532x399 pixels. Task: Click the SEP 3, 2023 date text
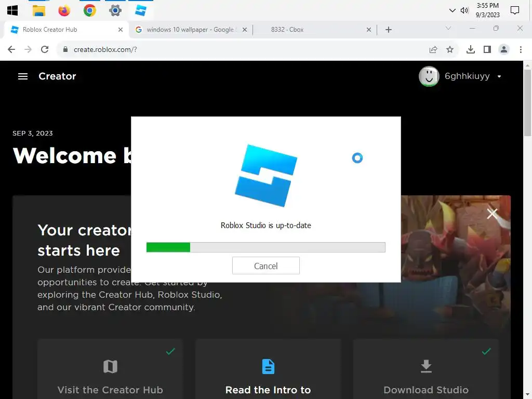pyautogui.click(x=33, y=134)
